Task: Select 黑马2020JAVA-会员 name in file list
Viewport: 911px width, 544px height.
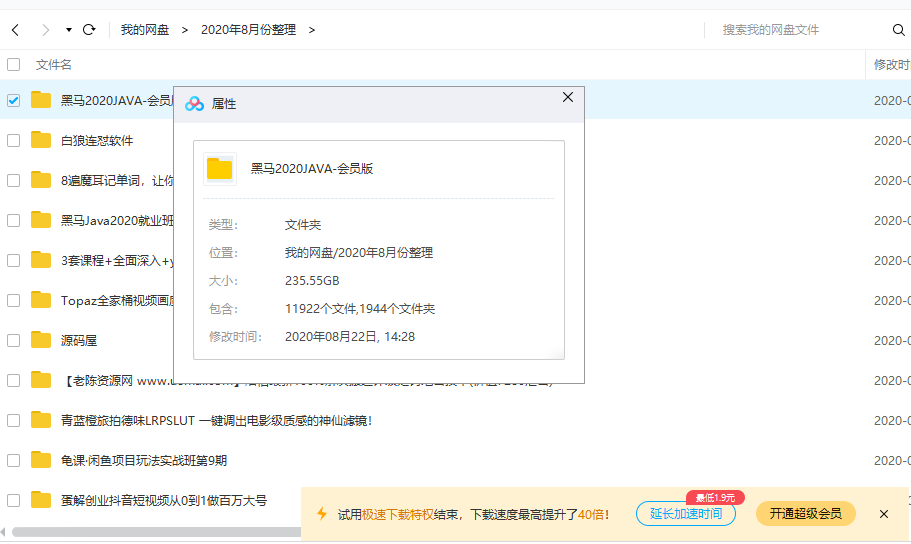Action: pyautogui.click(x=117, y=101)
